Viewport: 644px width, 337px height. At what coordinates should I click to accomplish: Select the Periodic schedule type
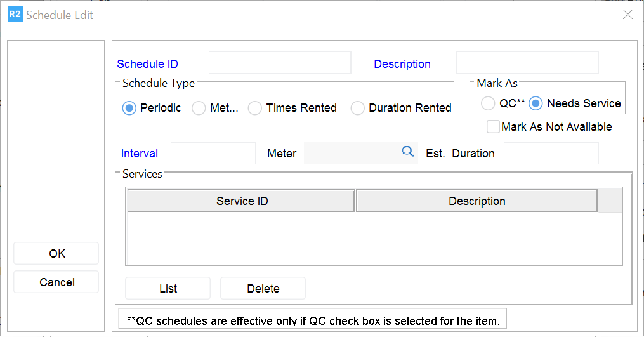click(x=129, y=109)
